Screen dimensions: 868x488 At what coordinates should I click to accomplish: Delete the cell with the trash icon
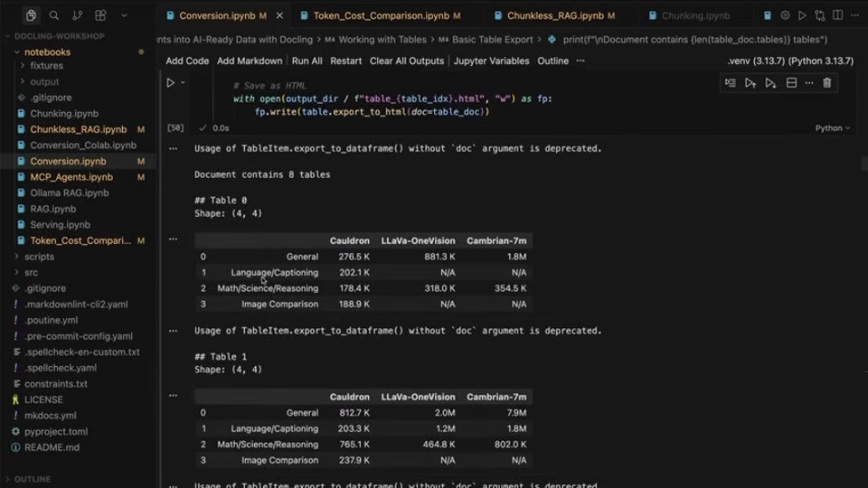tap(827, 83)
